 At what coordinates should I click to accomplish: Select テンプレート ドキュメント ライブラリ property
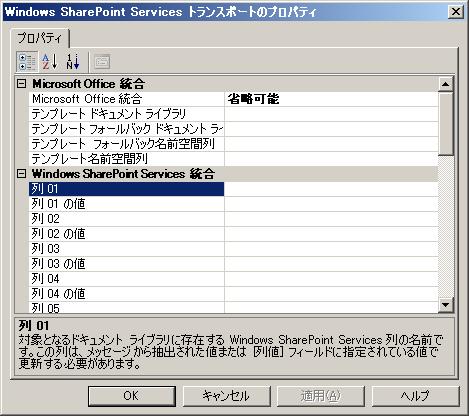(127, 114)
